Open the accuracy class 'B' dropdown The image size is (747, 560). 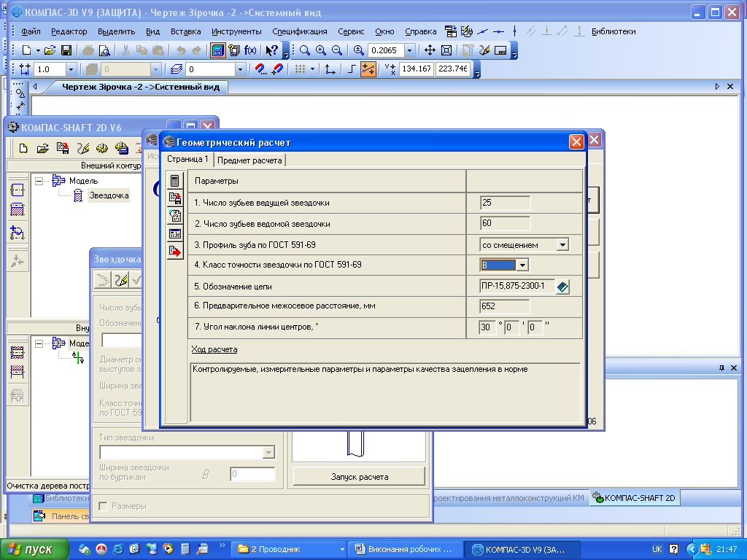click(x=522, y=265)
